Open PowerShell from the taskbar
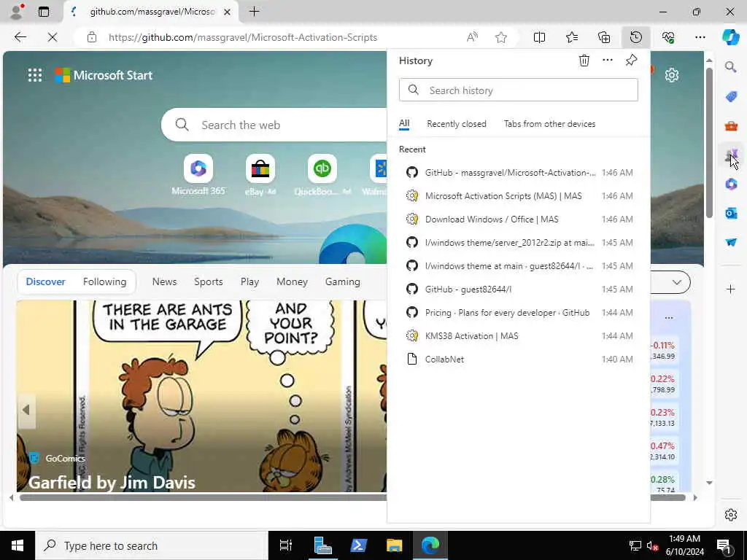 pyautogui.click(x=357, y=545)
